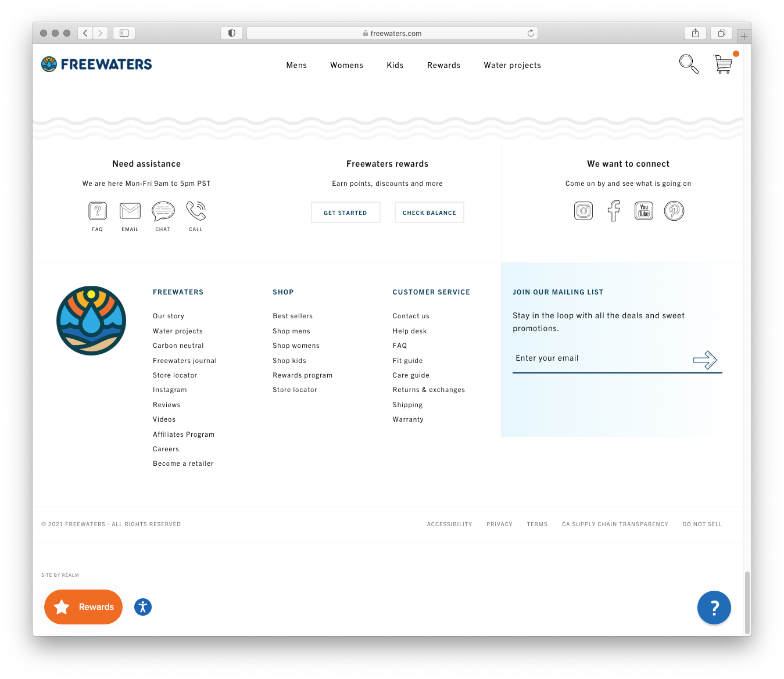Visit the Instagram social icon
The width and height of the screenshot is (784, 679).
(x=583, y=211)
